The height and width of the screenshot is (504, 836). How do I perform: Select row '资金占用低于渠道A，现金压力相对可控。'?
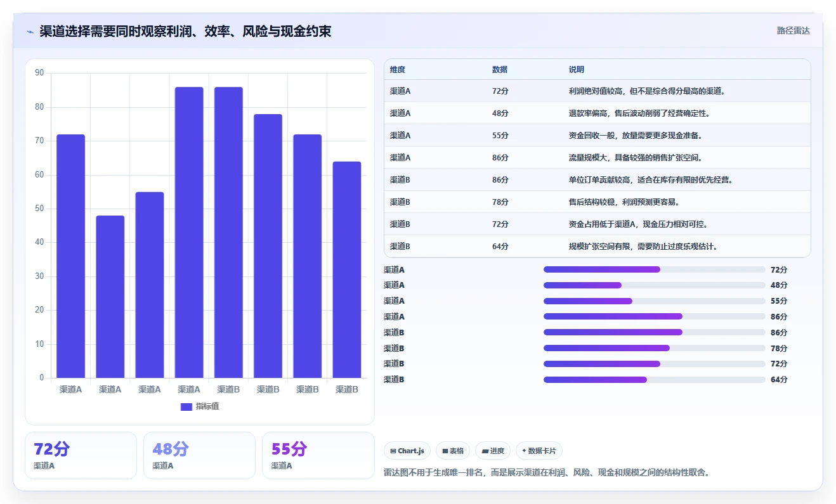tap(598, 224)
